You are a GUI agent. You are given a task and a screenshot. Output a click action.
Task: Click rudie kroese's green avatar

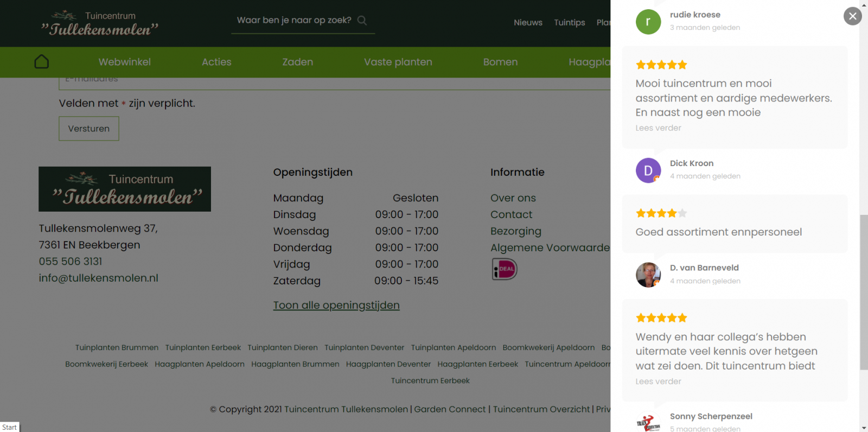[648, 22]
